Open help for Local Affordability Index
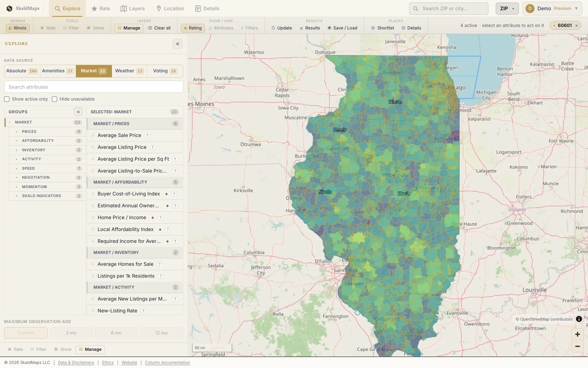The height and width of the screenshot is (368, 588). click(168, 229)
